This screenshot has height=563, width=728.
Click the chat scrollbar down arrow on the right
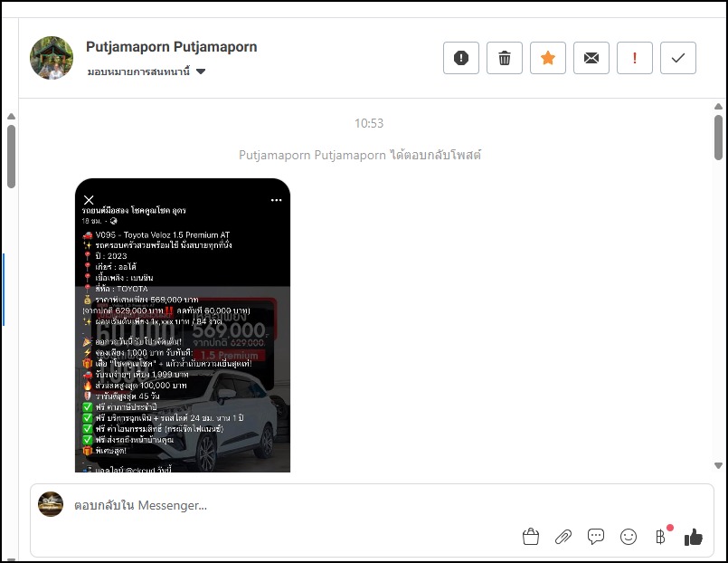[x=718, y=465]
